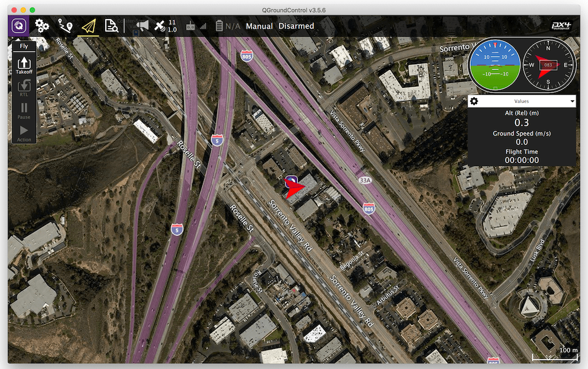The height and width of the screenshot is (369, 588).
Task: Select the Fly view paper plane icon
Action: click(88, 26)
